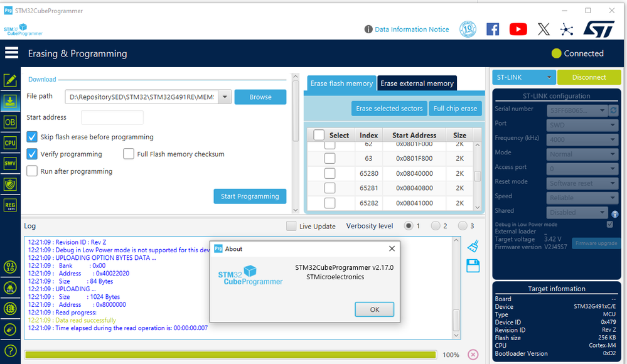Check the Select all sectors header checkbox
Image resolution: width=627 pixels, height=364 pixels.
(x=319, y=135)
